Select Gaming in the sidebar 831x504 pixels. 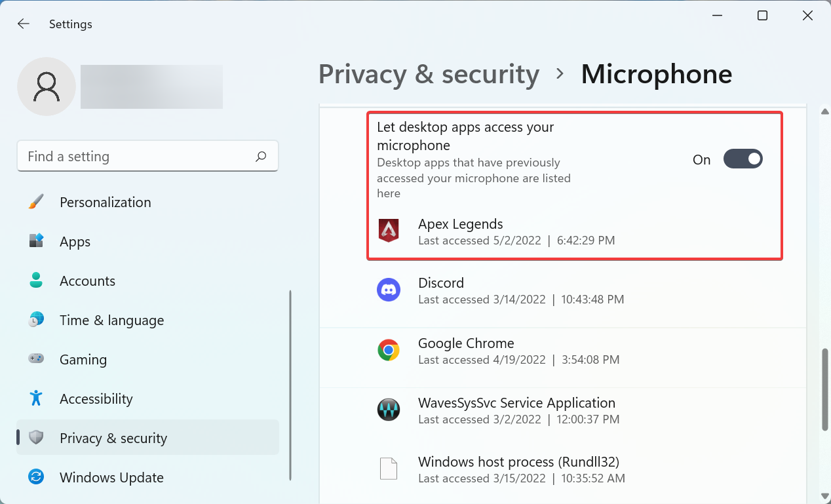(83, 360)
